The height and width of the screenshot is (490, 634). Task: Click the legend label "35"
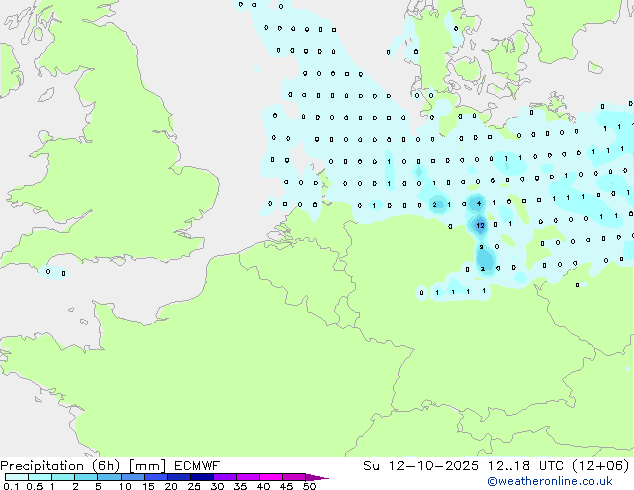tap(240, 486)
